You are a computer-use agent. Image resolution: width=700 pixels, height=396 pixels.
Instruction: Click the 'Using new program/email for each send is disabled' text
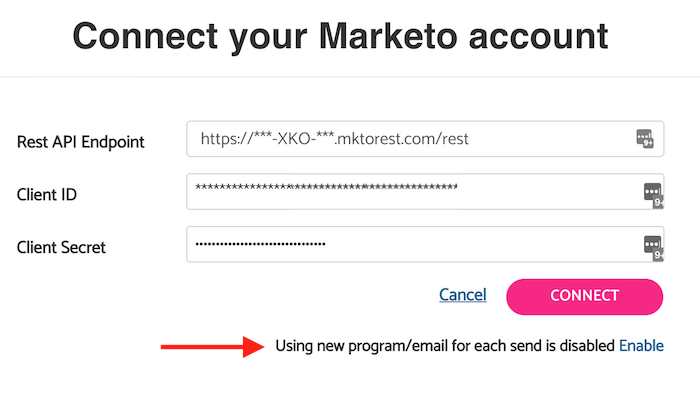click(x=445, y=346)
